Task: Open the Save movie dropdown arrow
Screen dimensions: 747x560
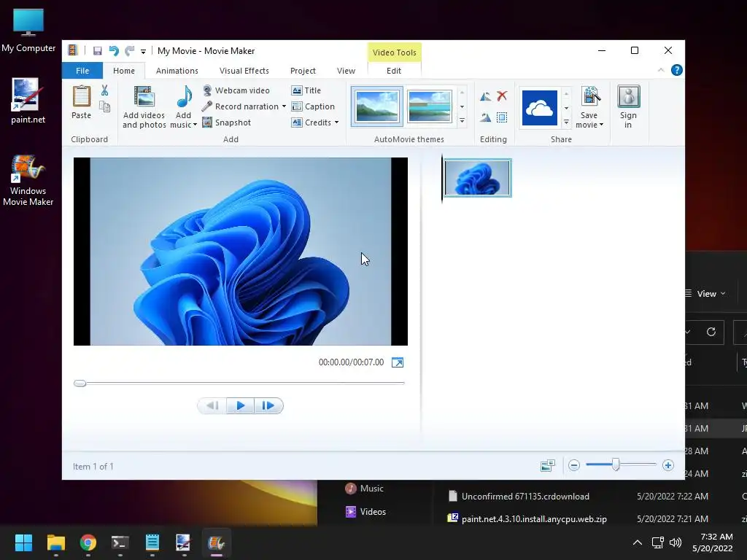Action: point(601,125)
